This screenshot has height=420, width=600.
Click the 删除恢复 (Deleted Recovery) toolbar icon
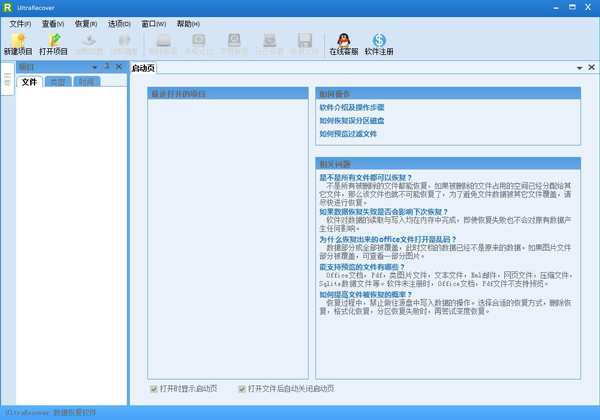pyautogui.click(x=163, y=44)
